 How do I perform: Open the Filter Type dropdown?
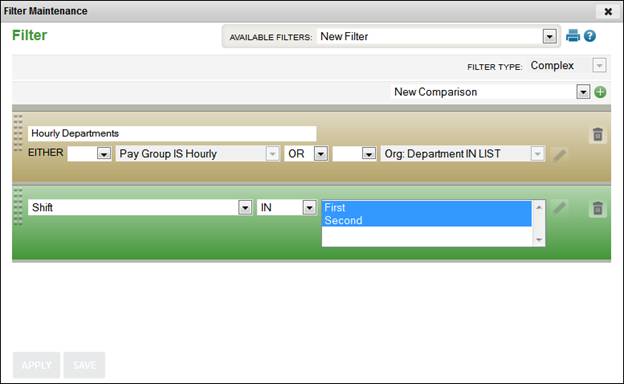click(x=599, y=65)
